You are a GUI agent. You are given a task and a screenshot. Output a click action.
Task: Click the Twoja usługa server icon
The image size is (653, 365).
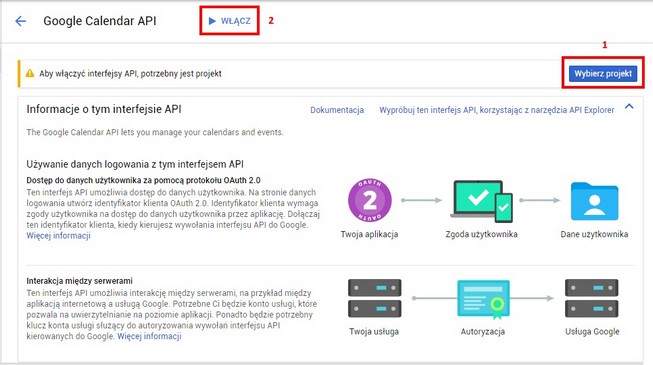coord(374,298)
